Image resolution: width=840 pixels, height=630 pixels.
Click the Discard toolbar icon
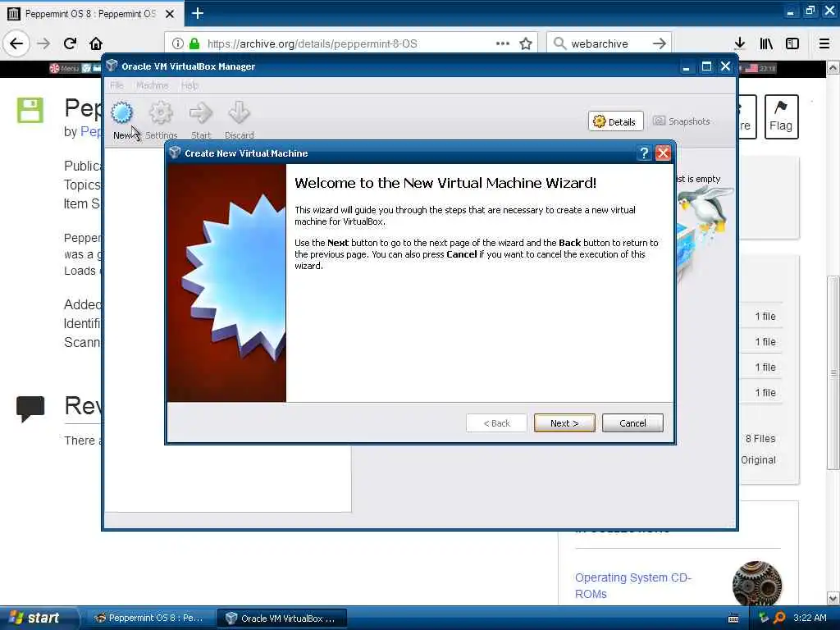click(239, 113)
